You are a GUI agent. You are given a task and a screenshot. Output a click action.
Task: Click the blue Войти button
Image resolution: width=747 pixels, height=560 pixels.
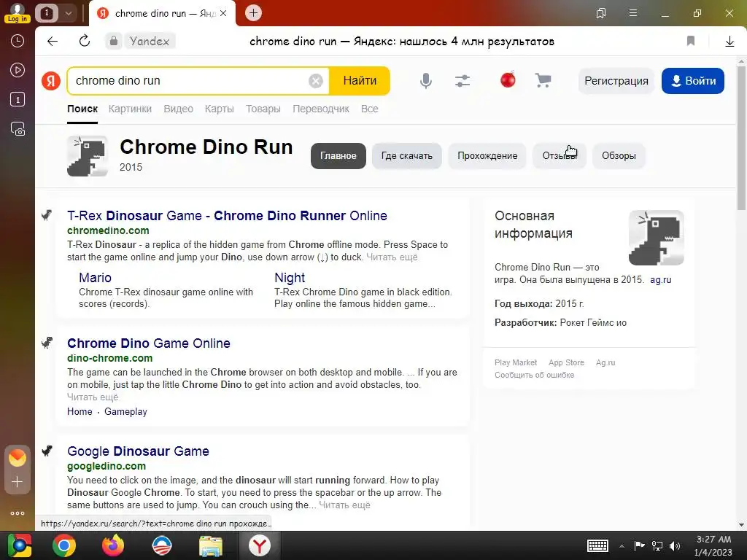pos(693,81)
